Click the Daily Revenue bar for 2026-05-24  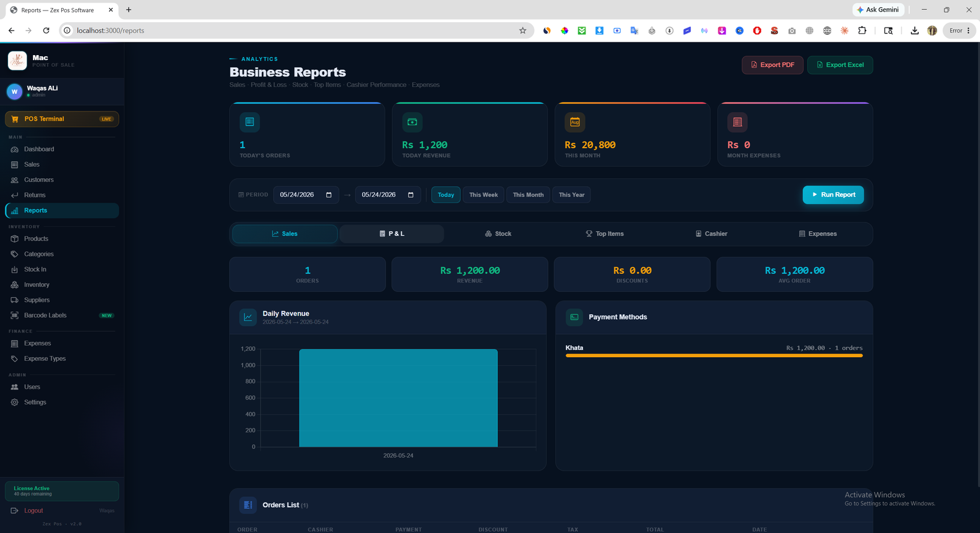click(398, 398)
